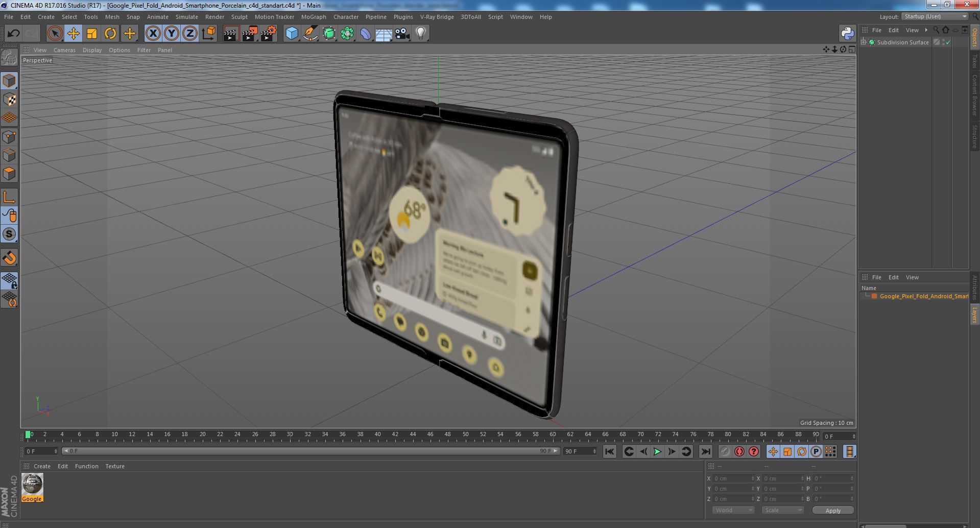Open the Python script icon
The height and width of the screenshot is (528, 980).
[847, 34]
